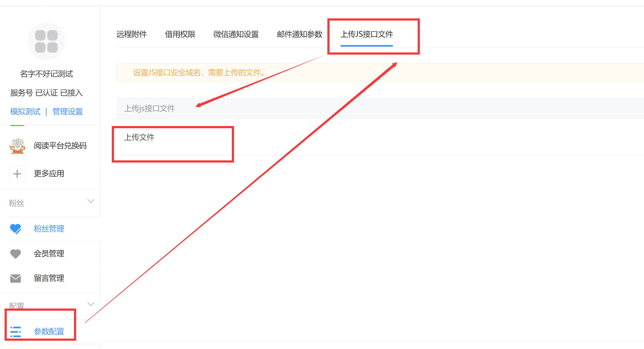Click the 配置 section heading
Viewport: 644px width, 349px height.
tap(17, 306)
